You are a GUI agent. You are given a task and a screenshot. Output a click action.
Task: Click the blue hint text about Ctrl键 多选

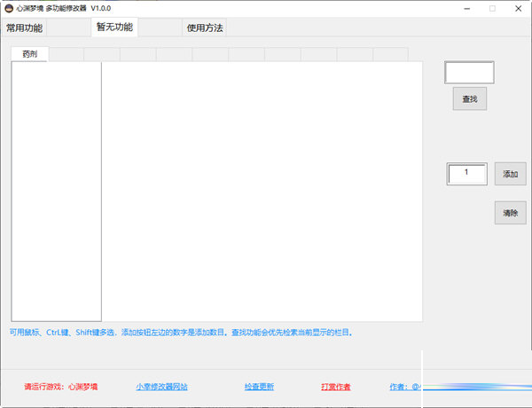pos(181,333)
